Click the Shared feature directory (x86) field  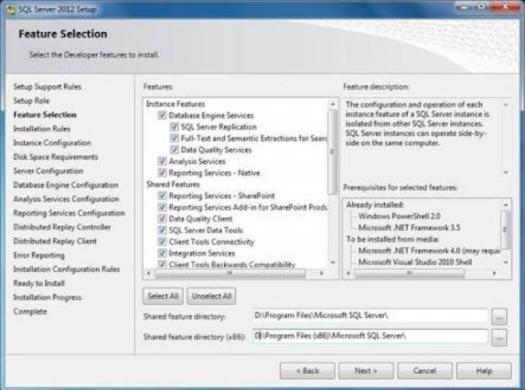(370, 336)
